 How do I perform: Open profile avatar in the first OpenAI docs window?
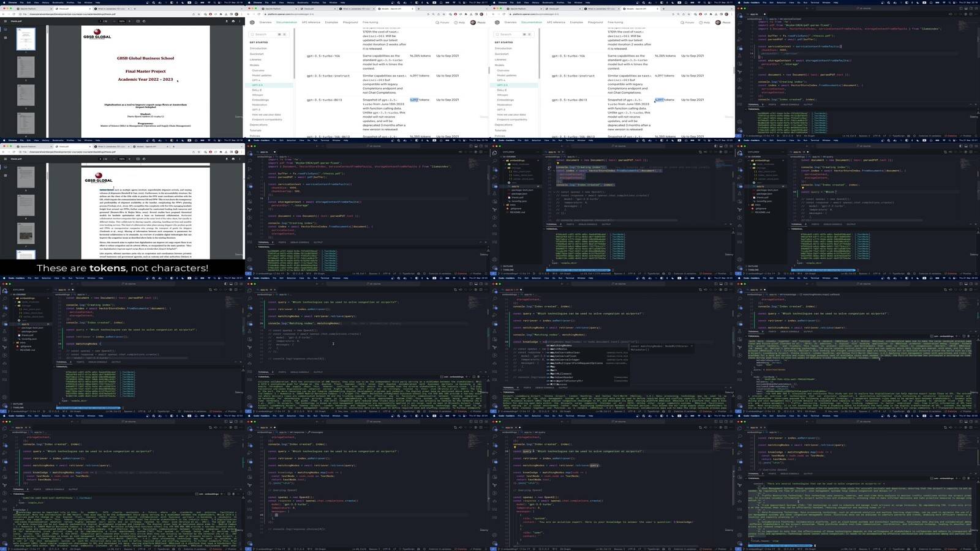click(473, 22)
